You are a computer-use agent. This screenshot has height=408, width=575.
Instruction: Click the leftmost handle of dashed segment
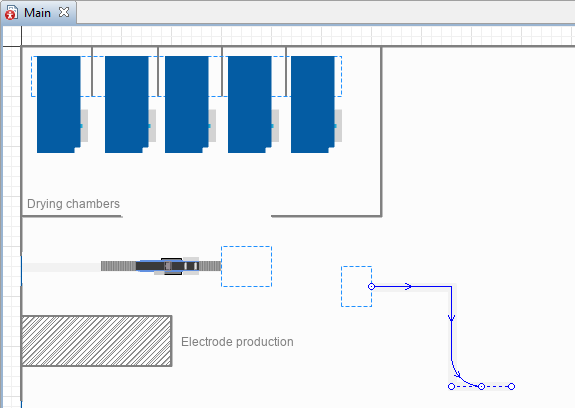pos(451,386)
